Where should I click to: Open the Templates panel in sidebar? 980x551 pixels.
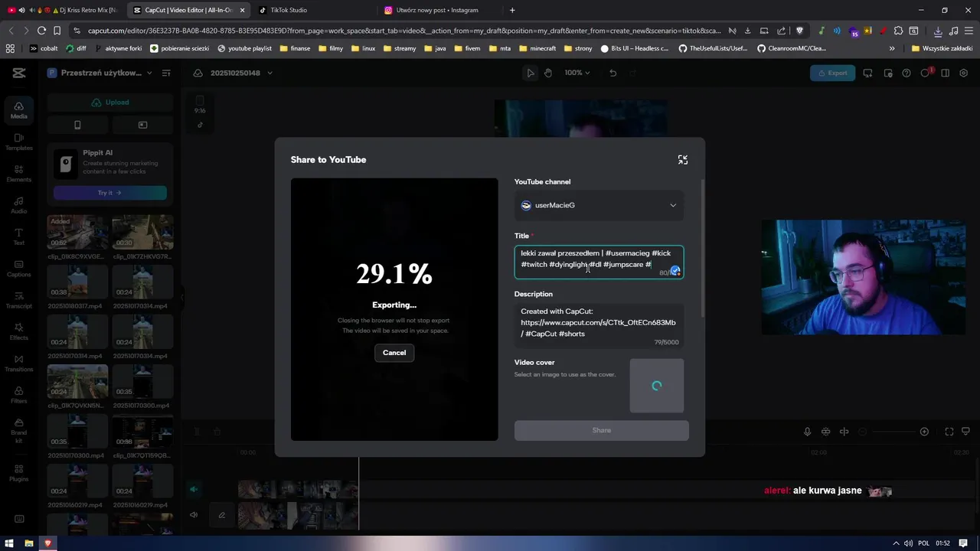click(x=19, y=142)
